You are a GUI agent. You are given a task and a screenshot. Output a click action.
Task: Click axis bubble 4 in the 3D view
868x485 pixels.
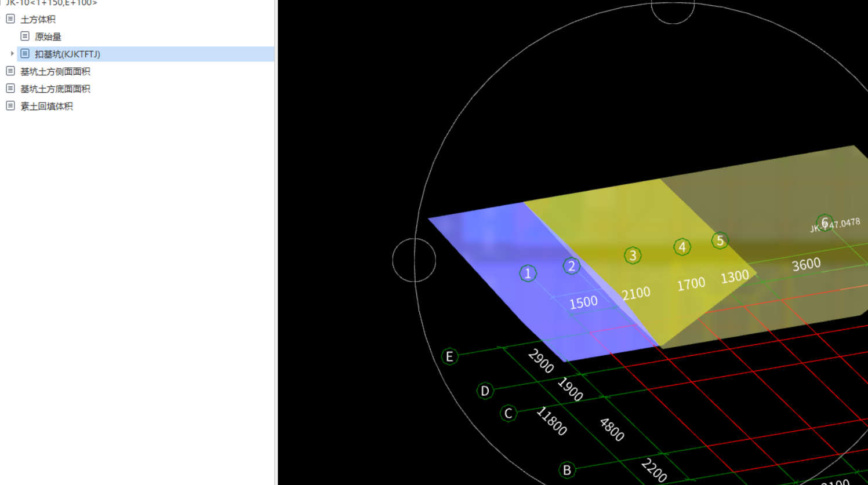[x=682, y=247]
